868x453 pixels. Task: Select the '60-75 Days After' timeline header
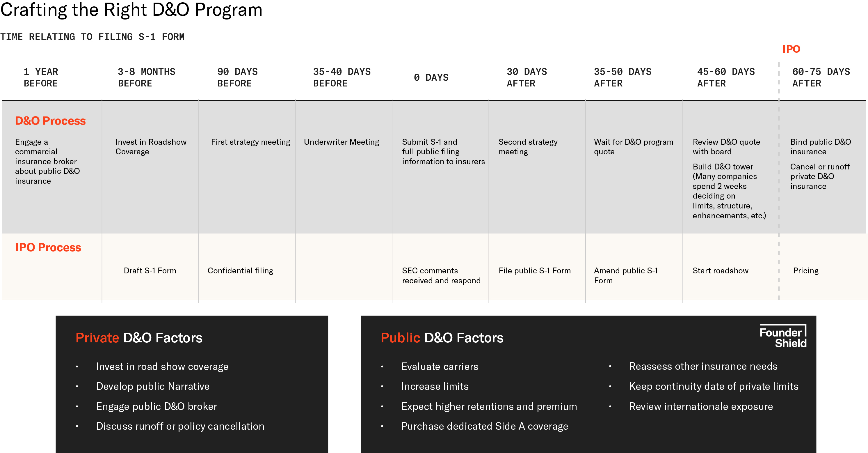pos(821,77)
